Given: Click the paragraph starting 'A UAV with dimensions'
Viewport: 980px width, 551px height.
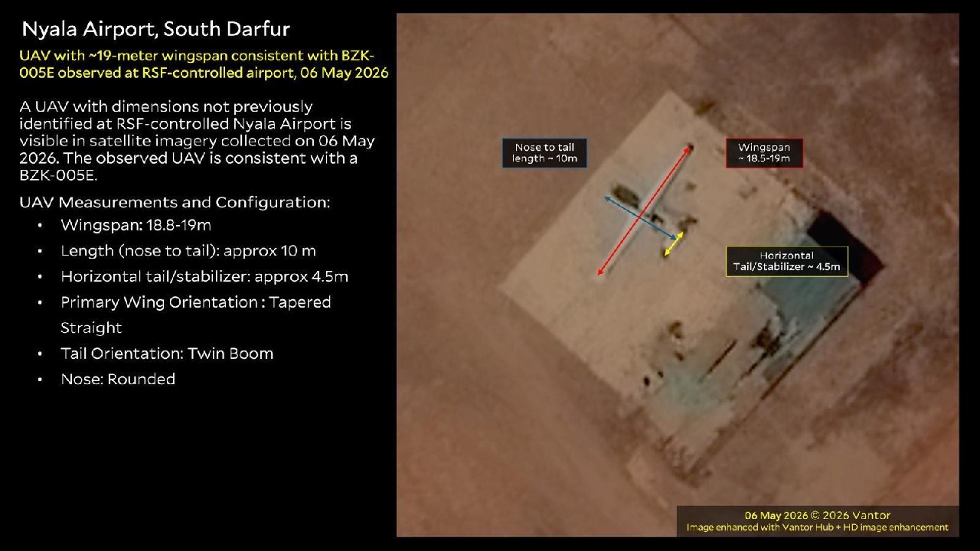Looking at the screenshot, I should point(197,141).
